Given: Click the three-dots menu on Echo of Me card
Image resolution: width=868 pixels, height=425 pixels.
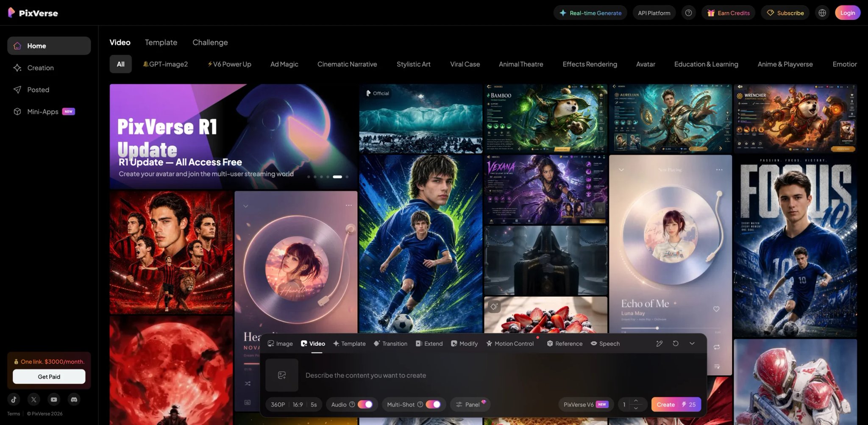Looking at the screenshot, I should coord(719,170).
